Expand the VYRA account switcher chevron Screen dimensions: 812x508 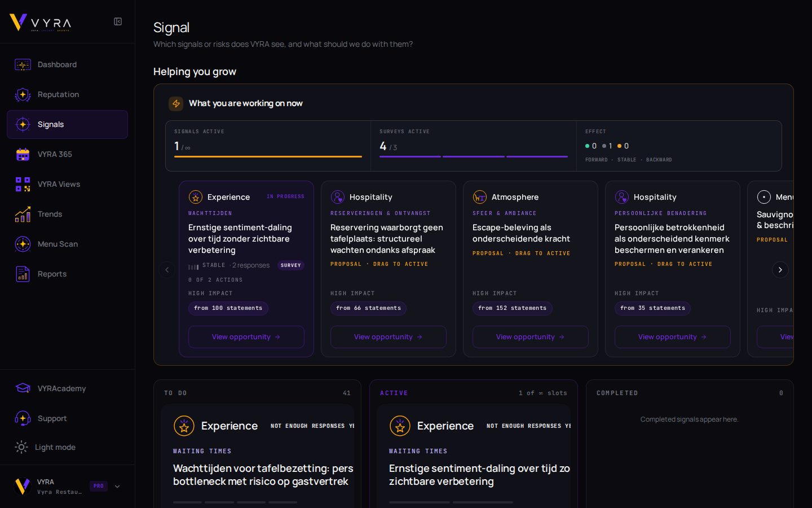click(117, 486)
